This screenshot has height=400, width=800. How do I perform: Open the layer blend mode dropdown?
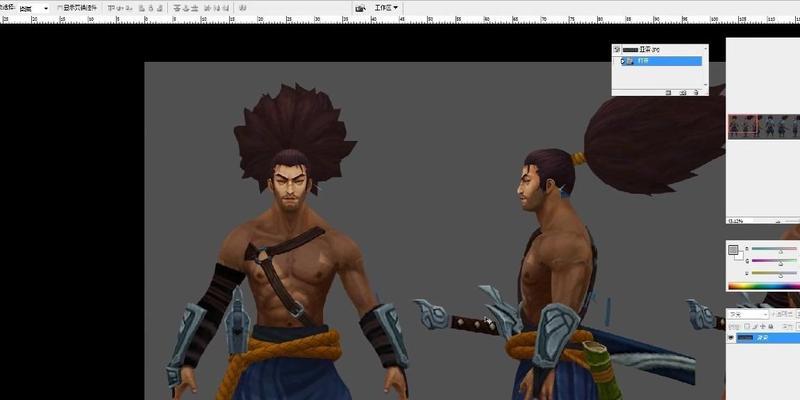747,314
